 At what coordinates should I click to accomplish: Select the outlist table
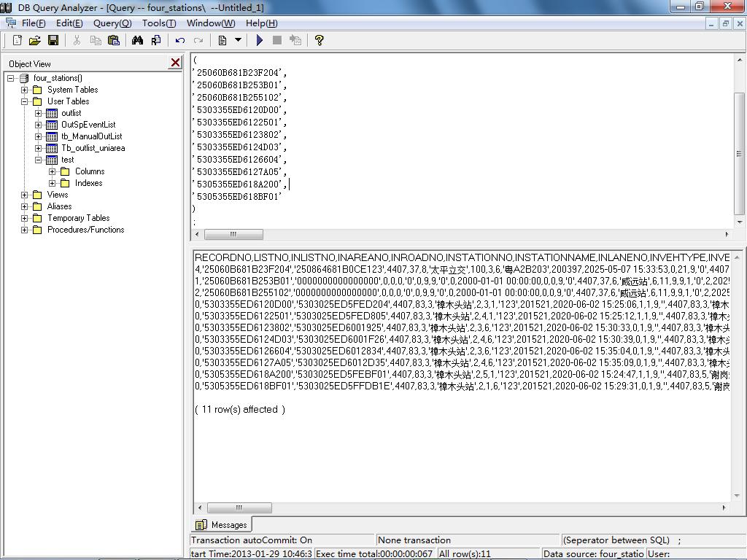point(71,113)
